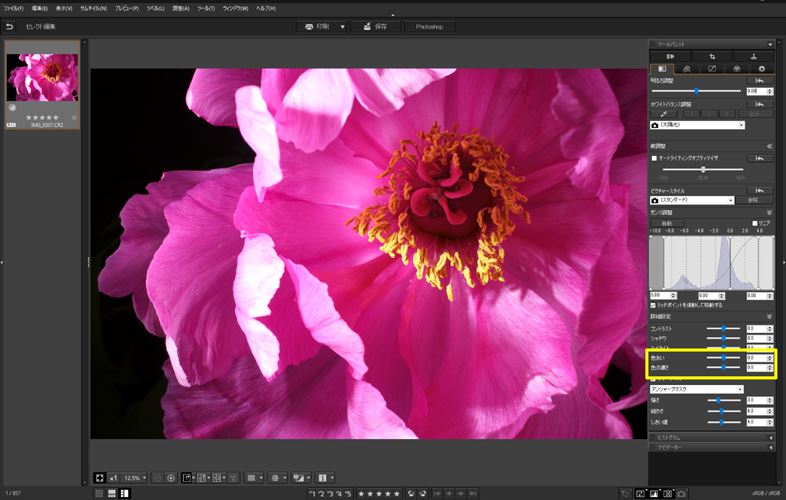Screen dimensions: 786x500
Task: Select the white balance eyedropper tool
Action: [664, 114]
